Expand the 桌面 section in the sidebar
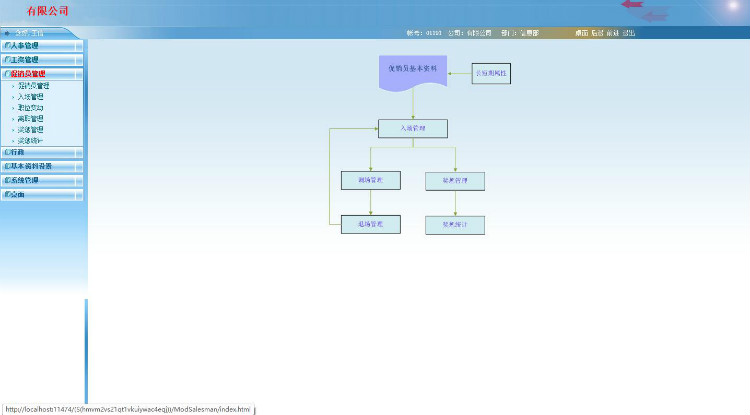 click(x=42, y=195)
